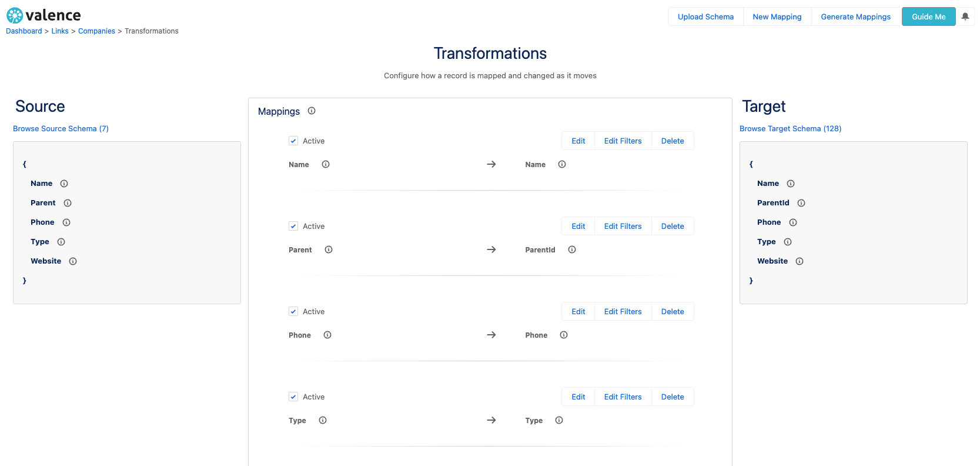
Task: Edit Filters for the Name mapping
Action: point(623,141)
